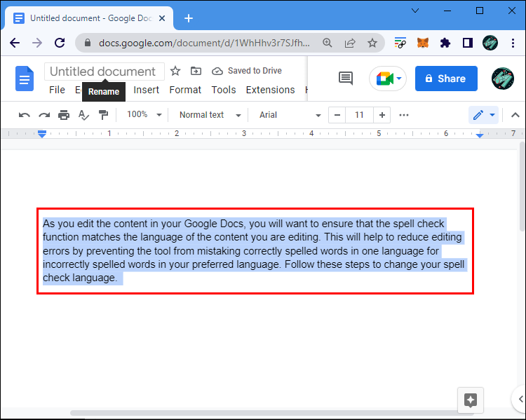Image resolution: width=526 pixels, height=420 pixels.
Task: Click the Undo arrow
Action: click(x=24, y=115)
